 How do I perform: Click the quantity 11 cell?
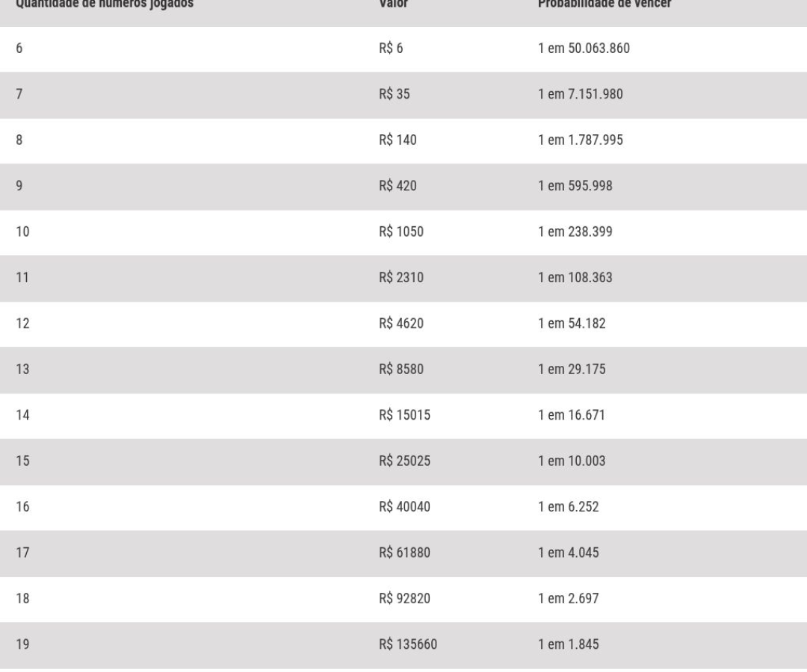click(22, 278)
